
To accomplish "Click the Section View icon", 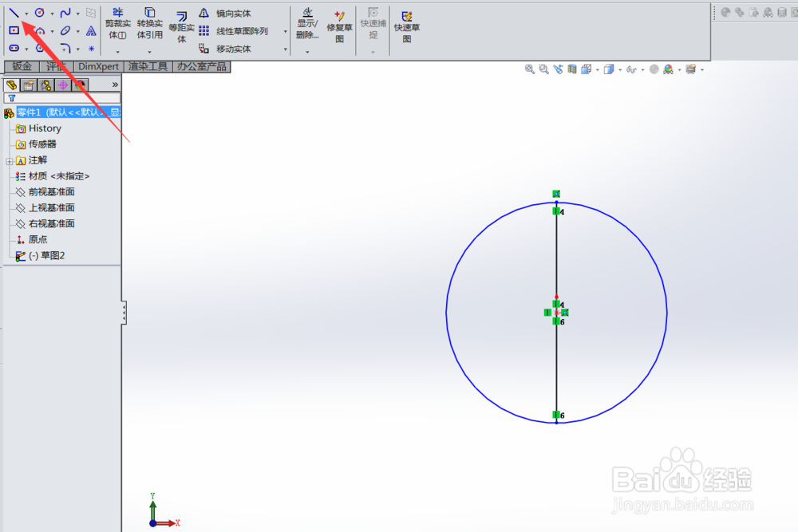I will 572,69.
